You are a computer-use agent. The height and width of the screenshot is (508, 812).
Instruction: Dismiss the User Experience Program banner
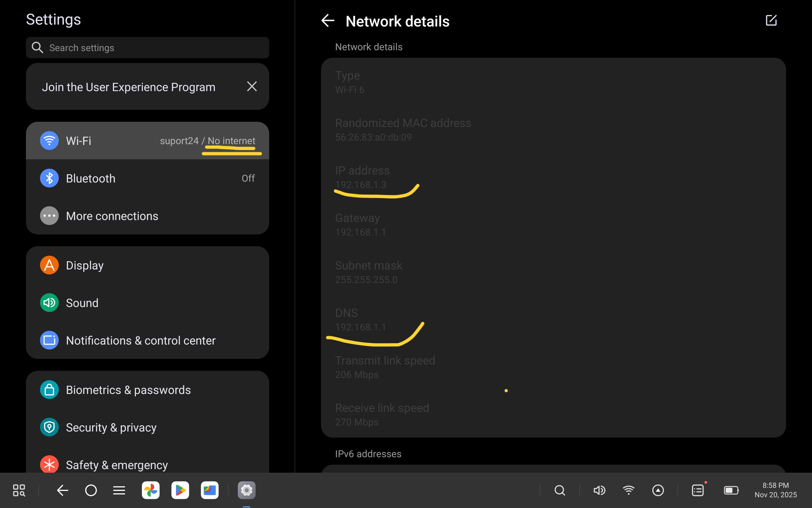point(252,86)
